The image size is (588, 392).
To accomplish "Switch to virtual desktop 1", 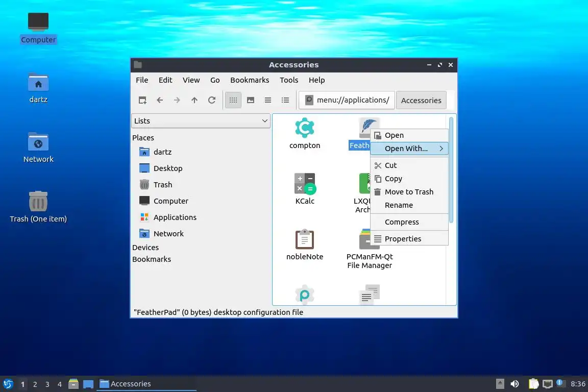I will click(x=23, y=384).
